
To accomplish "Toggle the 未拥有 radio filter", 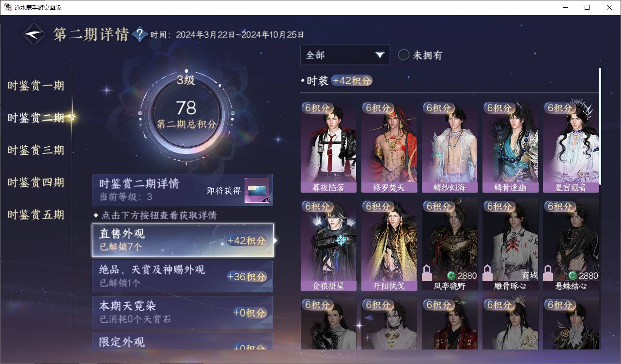I will pos(404,55).
